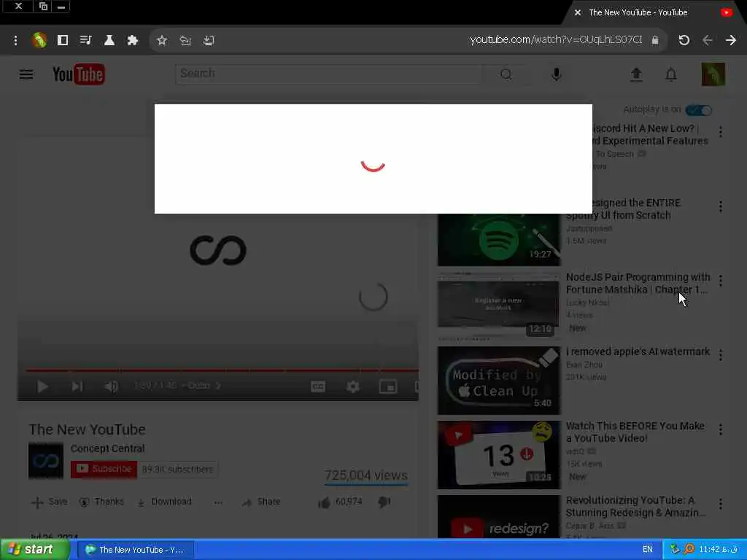Click the Concept Central channel avatar
This screenshot has height=560, width=747.
point(46,461)
